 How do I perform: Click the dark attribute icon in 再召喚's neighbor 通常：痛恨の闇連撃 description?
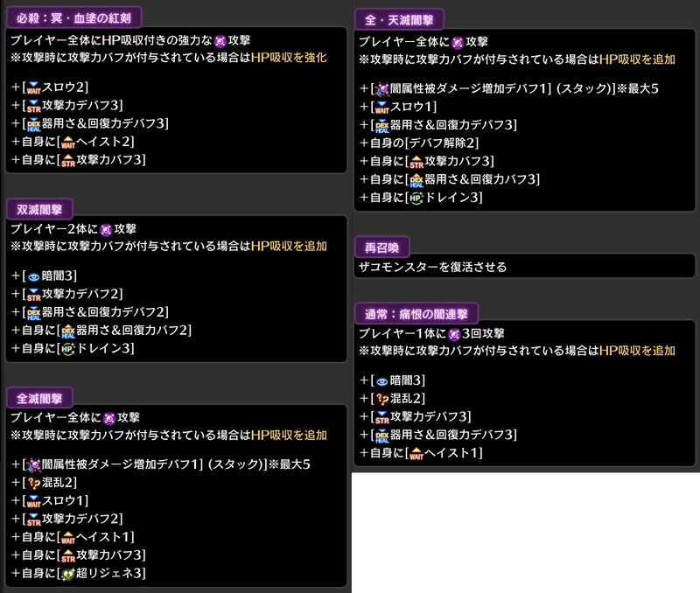click(x=453, y=333)
